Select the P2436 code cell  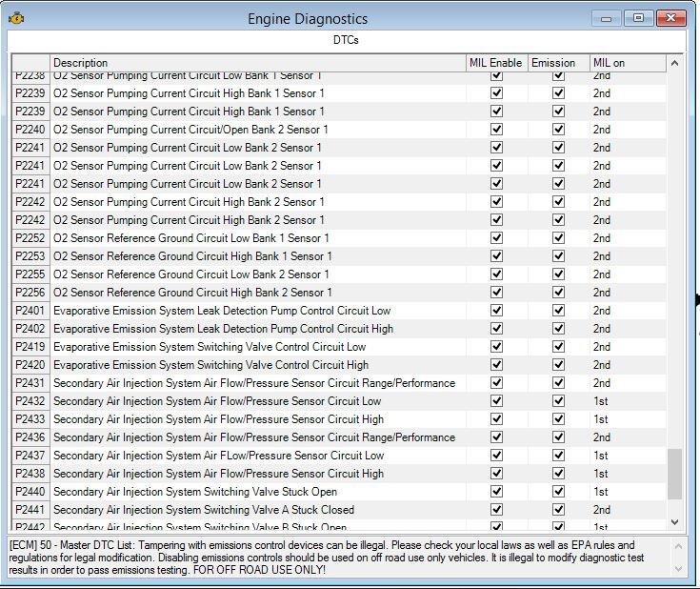coord(30,437)
